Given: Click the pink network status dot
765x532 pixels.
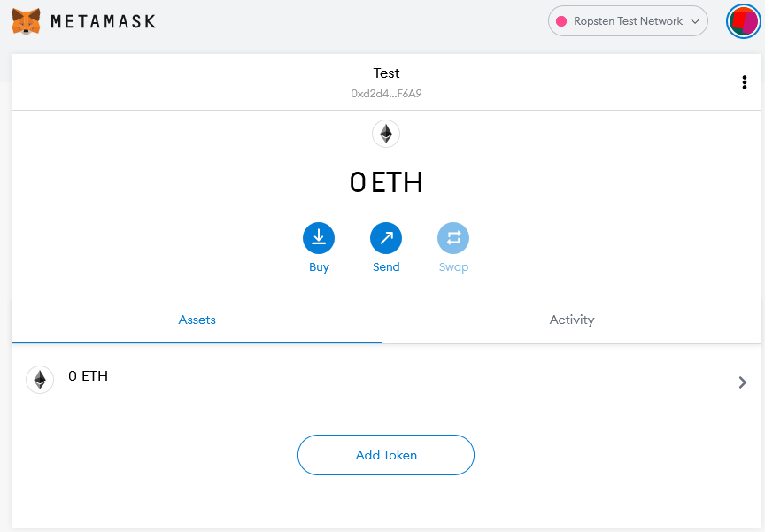Looking at the screenshot, I should 561,21.
